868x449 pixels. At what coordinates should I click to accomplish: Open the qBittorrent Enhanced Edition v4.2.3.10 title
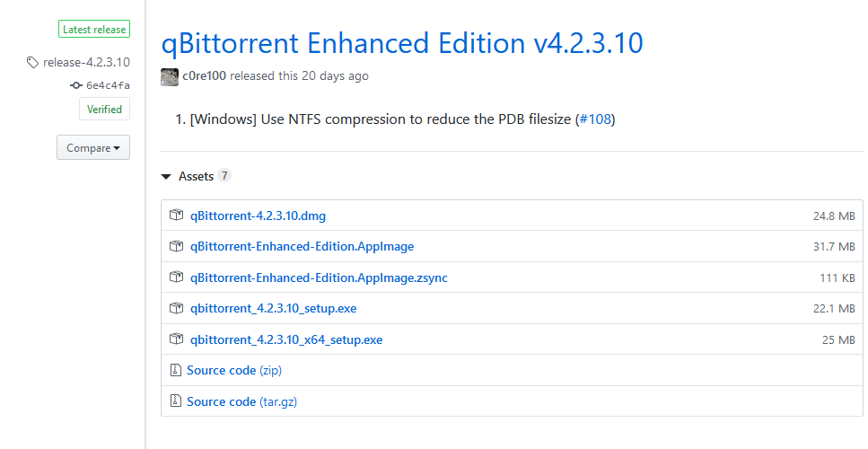(x=401, y=42)
